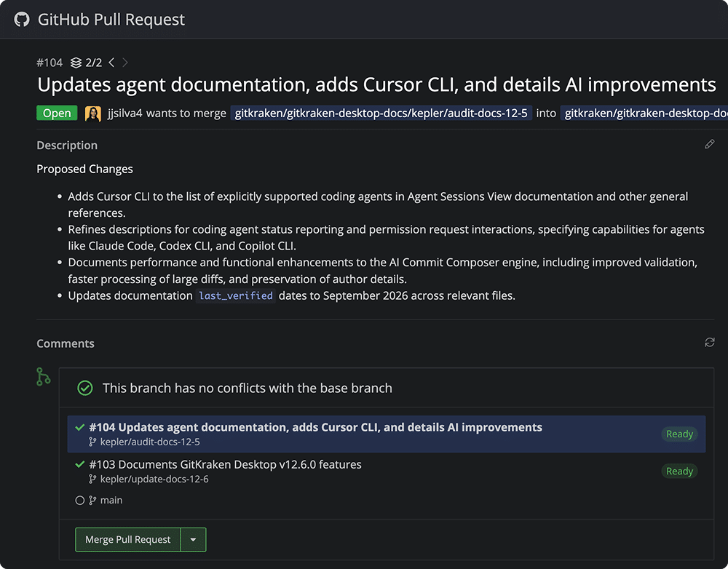Click the PR title 'Updates agent documentation' heading
The height and width of the screenshot is (569, 728).
(376, 85)
